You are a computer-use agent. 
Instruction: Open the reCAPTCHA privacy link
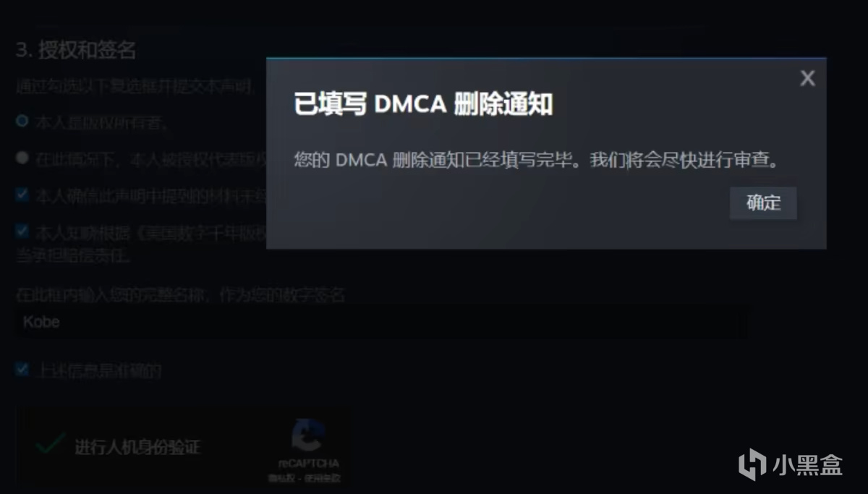tap(277, 478)
